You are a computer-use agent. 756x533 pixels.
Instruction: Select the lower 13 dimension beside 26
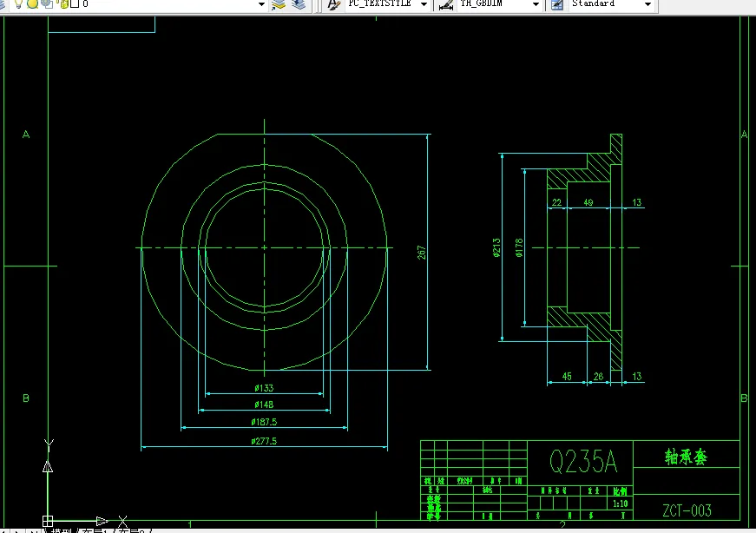click(x=637, y=376)
